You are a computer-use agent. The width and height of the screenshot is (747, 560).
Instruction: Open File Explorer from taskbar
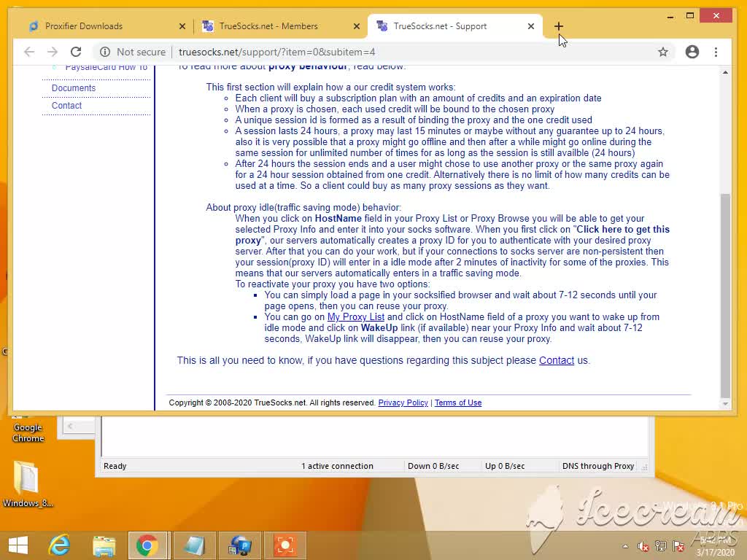(104, 545)
